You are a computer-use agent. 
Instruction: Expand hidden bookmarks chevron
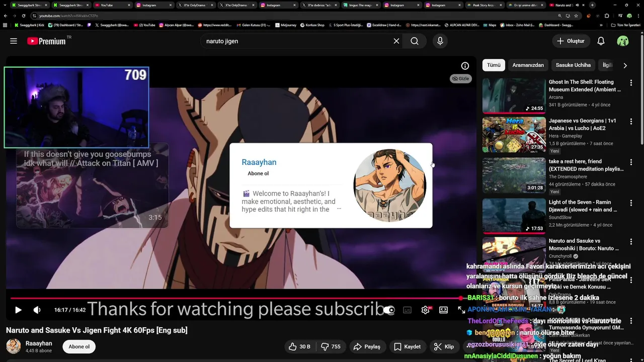coord(601,25)
